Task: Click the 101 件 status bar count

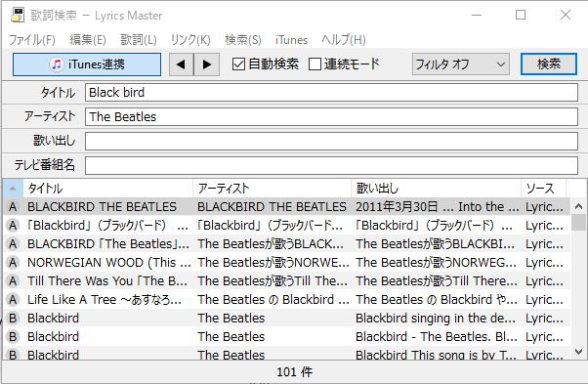Action: click(294, 372)
